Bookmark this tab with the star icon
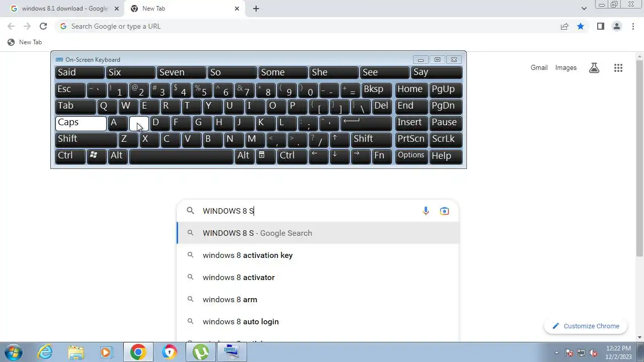The width and height of the screenshot is (644, 362). [x=581, y=26]
